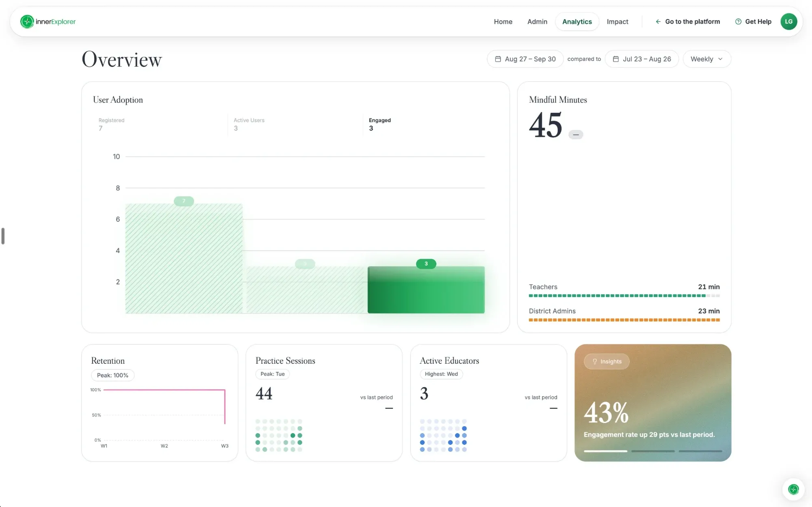Click the innerExplorer logo
Image resolution: width=812 pixels, height=507 pixels.
click(48, 22)
